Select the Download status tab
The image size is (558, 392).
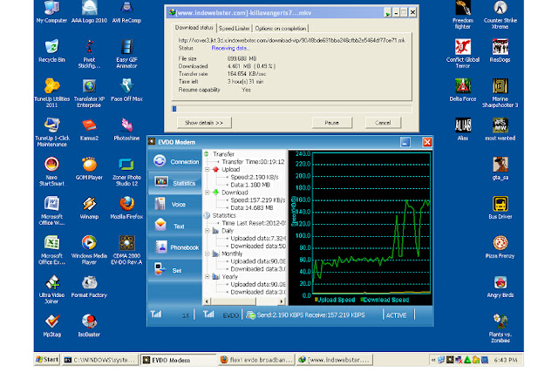(194, 27)
